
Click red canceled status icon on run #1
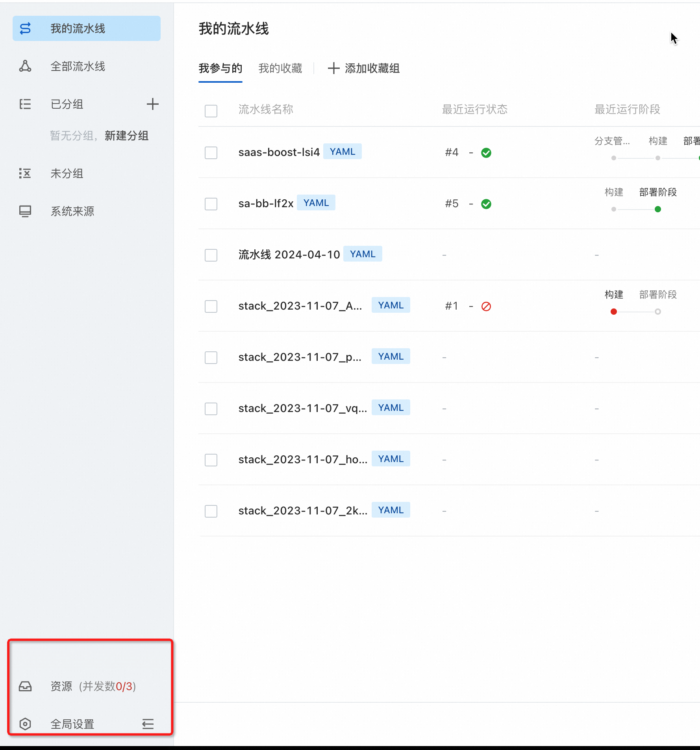tap(486, 306)
